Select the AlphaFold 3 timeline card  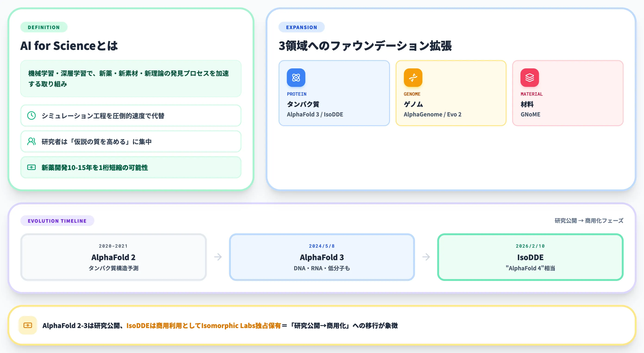322,257
